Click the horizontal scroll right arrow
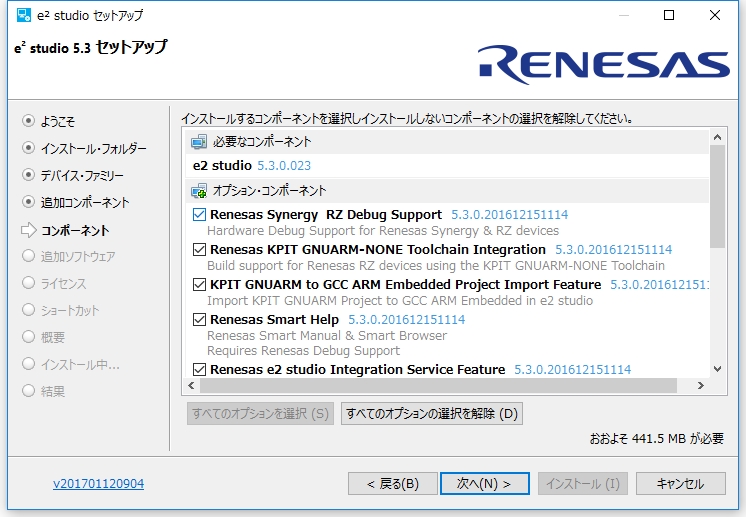Viewport: 746px width, 517px height. pos(700,386)
